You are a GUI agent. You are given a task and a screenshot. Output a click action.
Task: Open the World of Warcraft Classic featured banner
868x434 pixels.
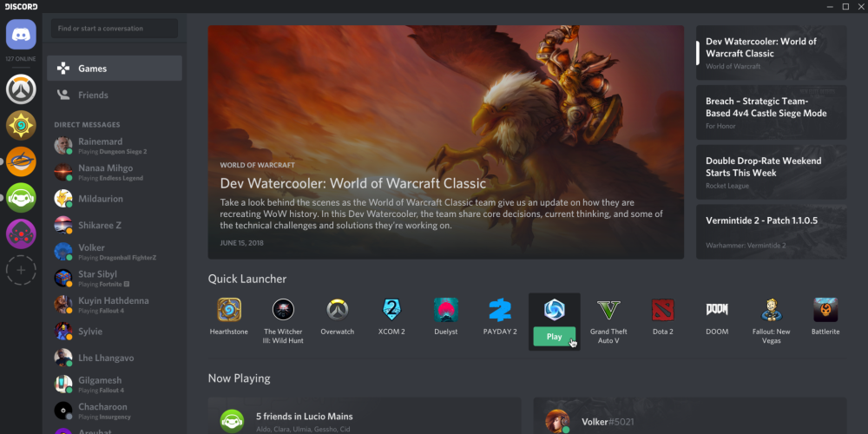pos(445,142)
